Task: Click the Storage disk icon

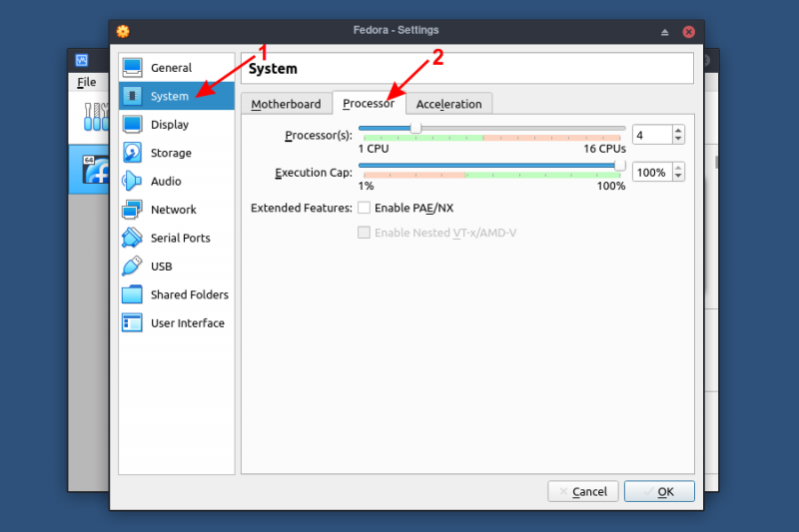Action: [133, 153]
